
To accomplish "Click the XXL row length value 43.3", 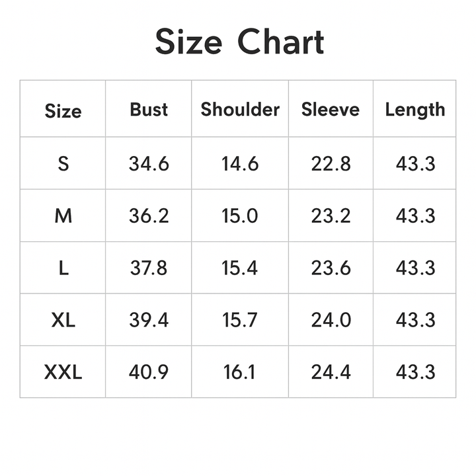I will (415, 372).
